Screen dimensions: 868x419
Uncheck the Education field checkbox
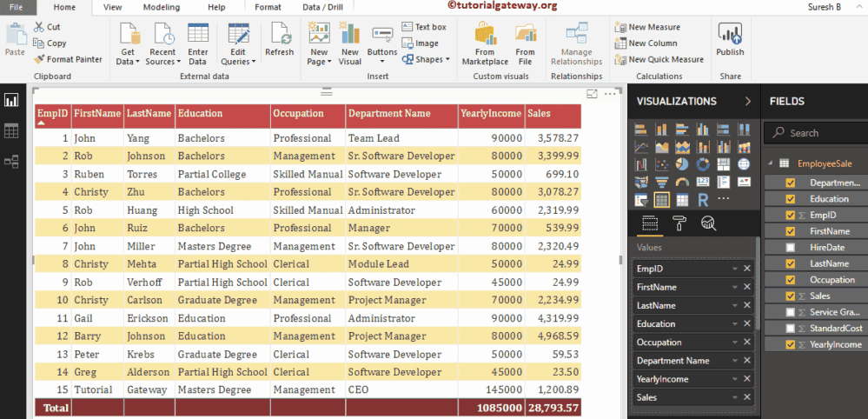tap(790, 199)
